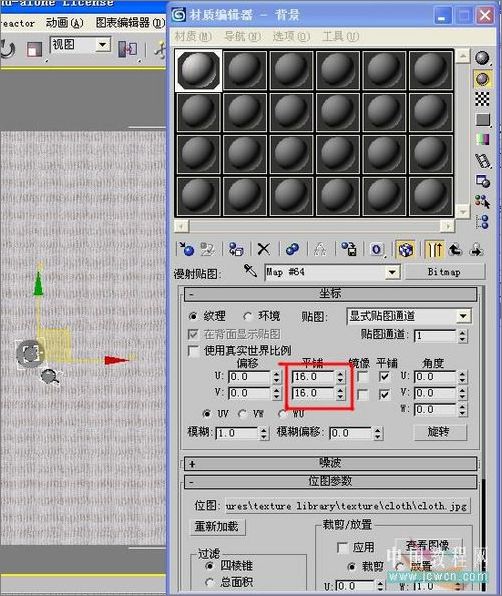Uncheck the U tile 平铺 checkbox
Image resolution: width=502 pixels, height=596 pixels.
pyautogui.click(x=384, y=377)
